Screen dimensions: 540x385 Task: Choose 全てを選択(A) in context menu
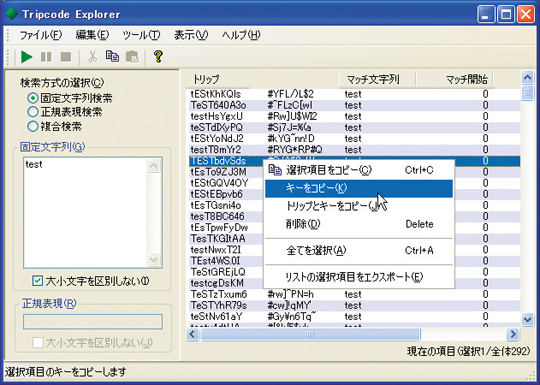pos(359,250)
